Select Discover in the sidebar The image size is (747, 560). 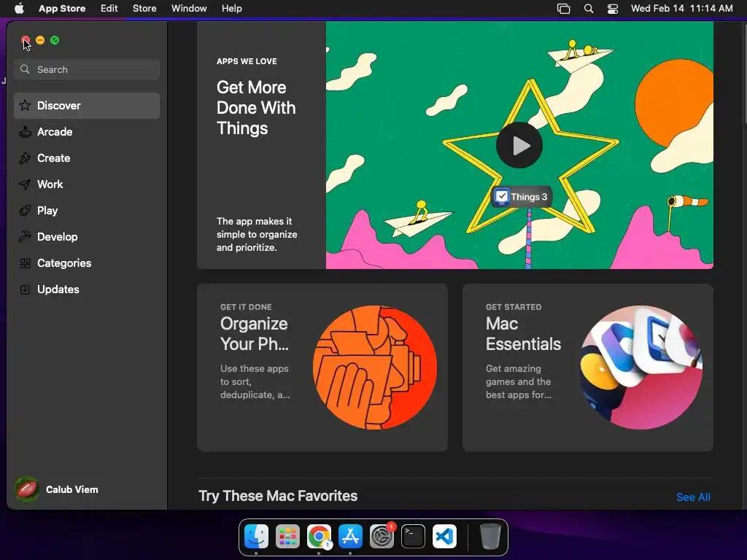coord(87,105)
